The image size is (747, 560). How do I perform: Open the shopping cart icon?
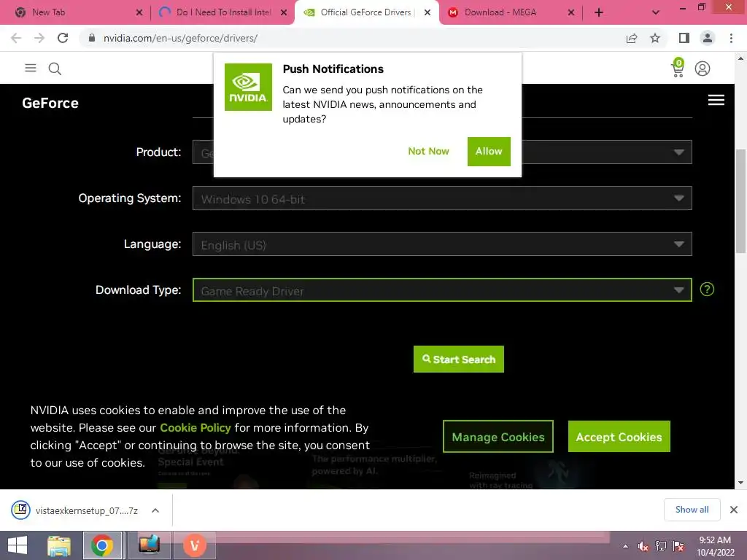[678, 68]
